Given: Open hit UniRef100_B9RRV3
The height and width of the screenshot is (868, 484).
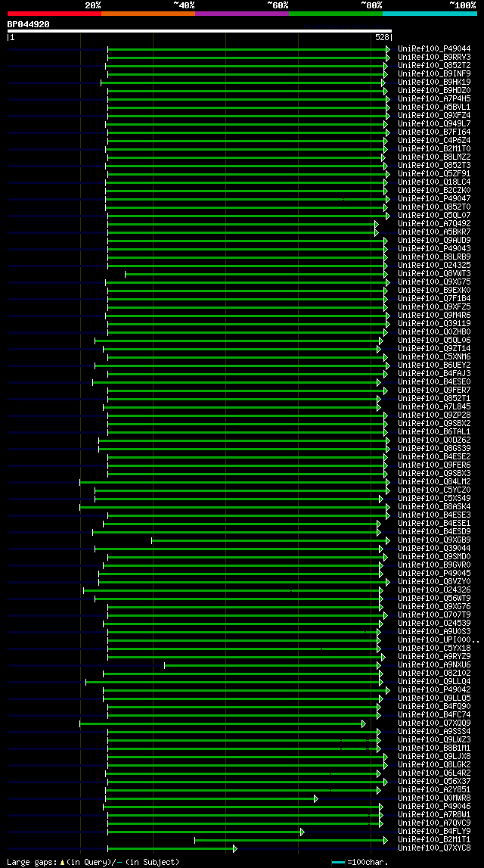Looking at the screenshot, I should (434, 57).
